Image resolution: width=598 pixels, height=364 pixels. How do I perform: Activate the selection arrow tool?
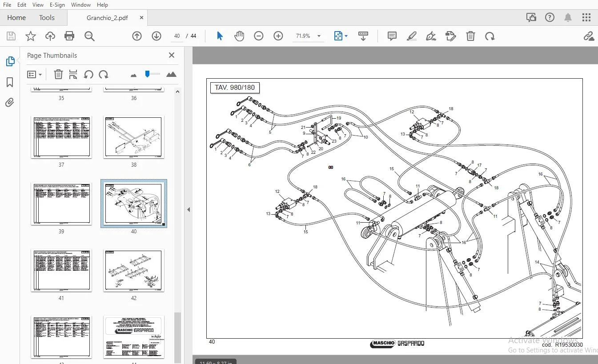(x=220, y=36)
